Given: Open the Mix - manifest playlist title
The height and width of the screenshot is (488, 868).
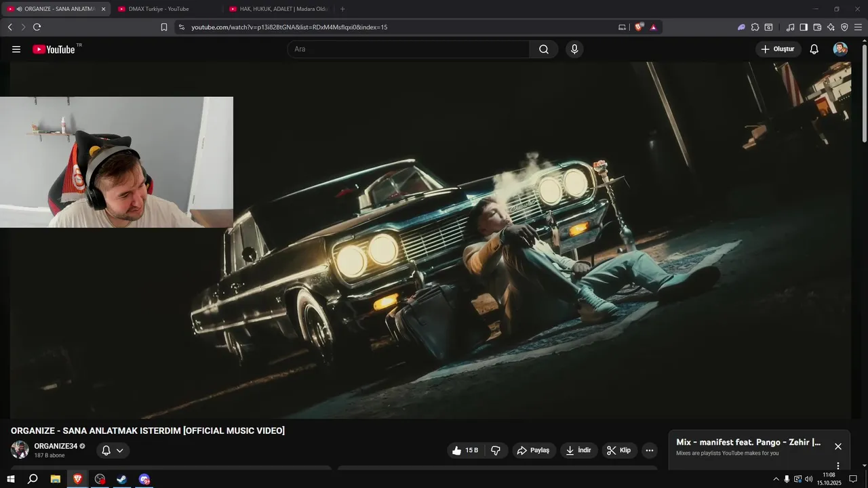Looking at the screenshot, I should (x=749, y=442).
